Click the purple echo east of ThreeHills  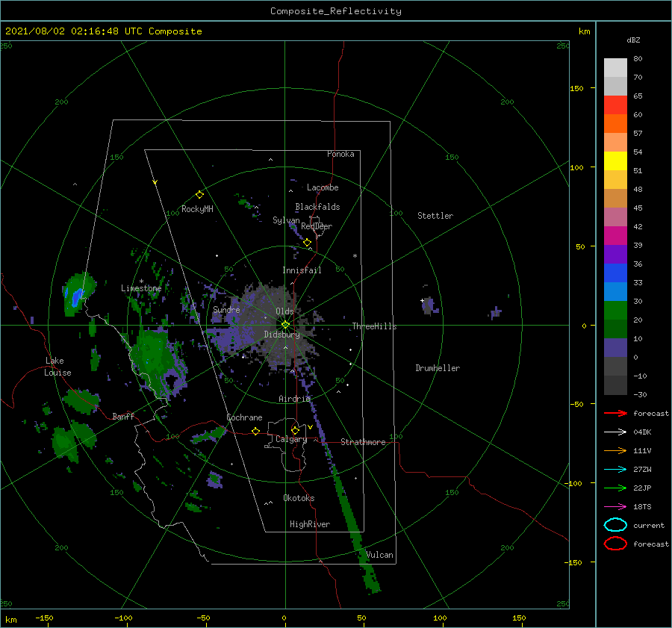(429, 305)
